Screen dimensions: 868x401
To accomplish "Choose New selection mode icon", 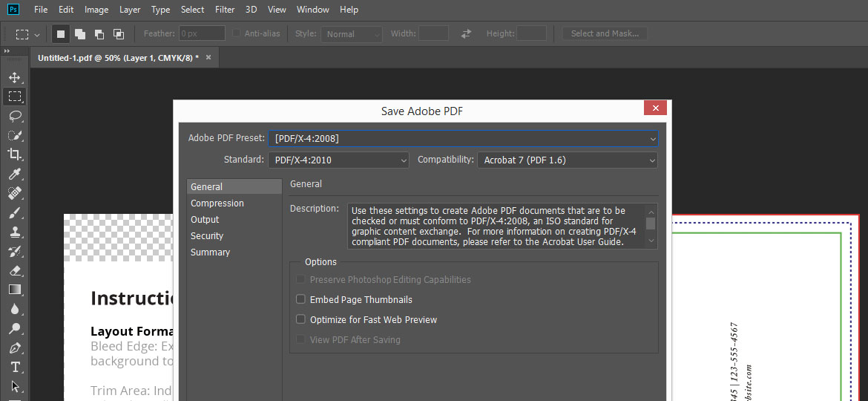I will [61, 33].
